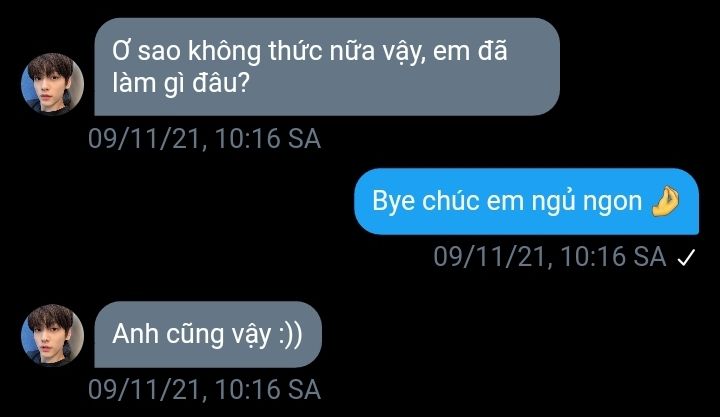720x417 pixels.
Task: Click '09/11/21' date below the blue bubble
Action: [x=489, y=256]
